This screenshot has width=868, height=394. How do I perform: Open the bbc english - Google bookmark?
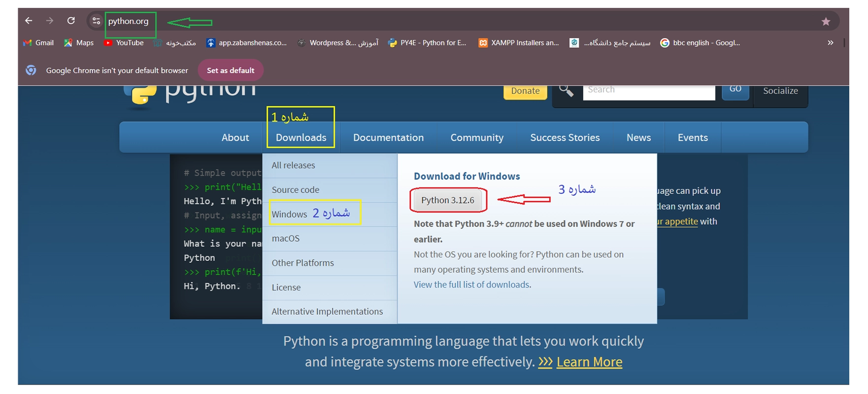(700, 43)
